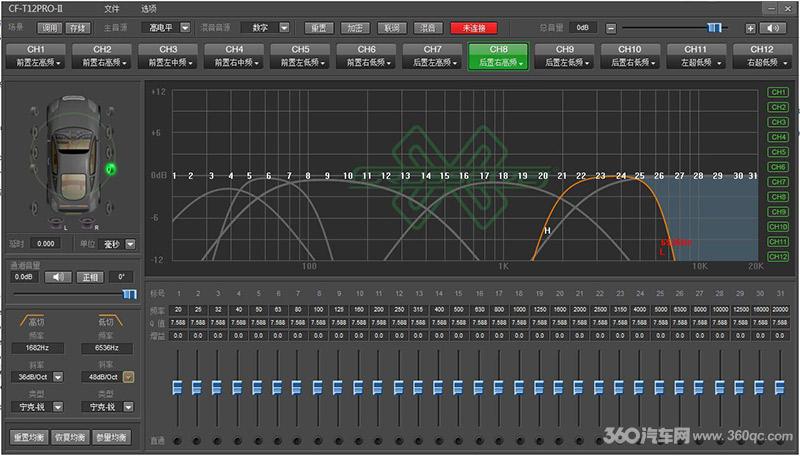Click the channel volume field 0.0dB
800x456 pixels.
(x=24, y=277)
